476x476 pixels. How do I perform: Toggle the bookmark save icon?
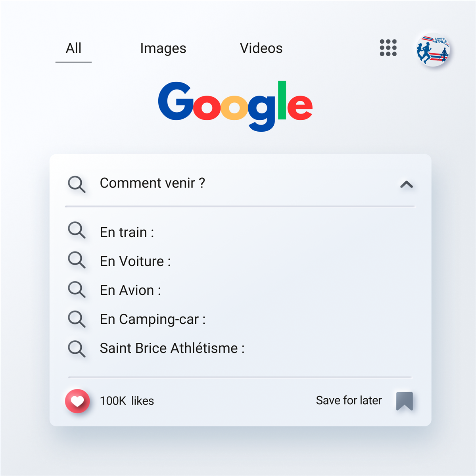[405, 401]
